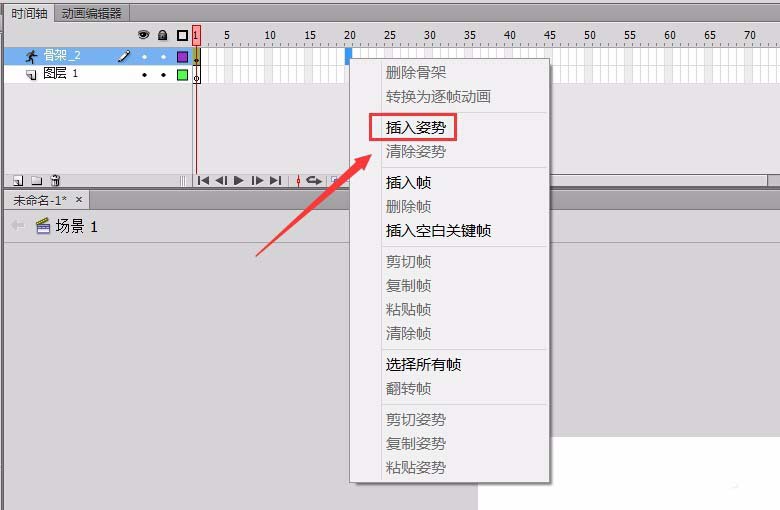Close the 未命名-1 document tab

(x=79, y=200)
